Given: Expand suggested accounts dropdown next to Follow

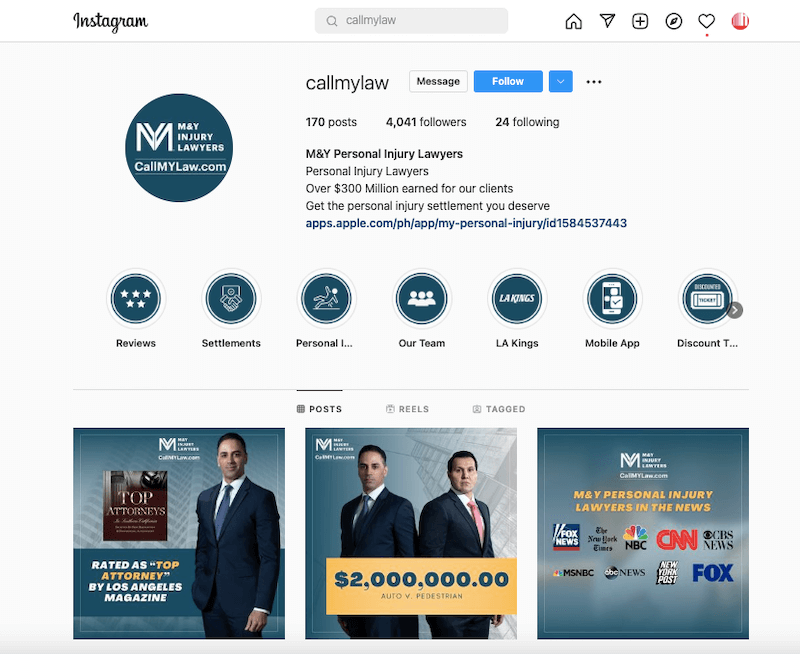Looking at the screenshot, I should point(561,82).
